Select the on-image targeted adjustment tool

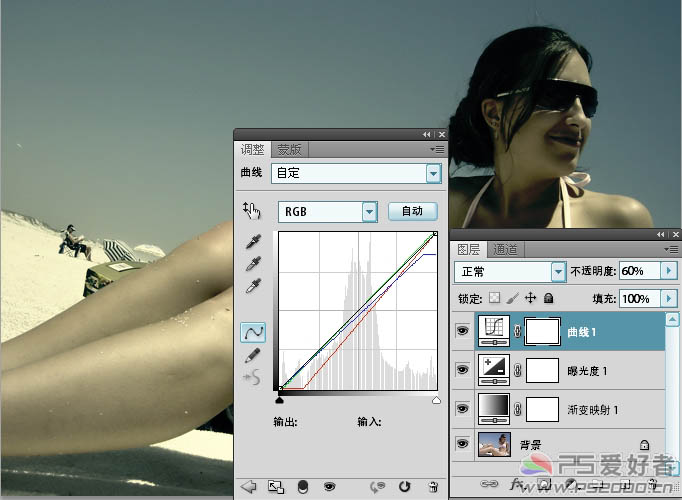tap(251, 210)
